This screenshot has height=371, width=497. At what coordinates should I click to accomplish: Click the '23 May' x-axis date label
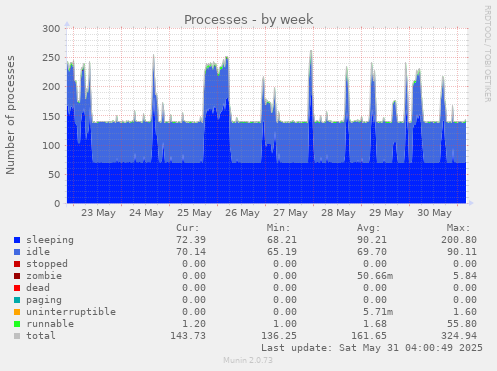98,213
